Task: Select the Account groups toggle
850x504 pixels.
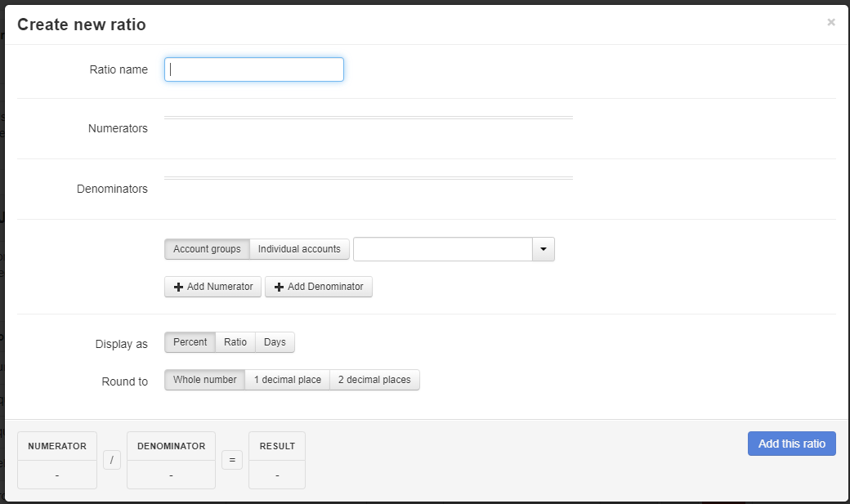Action: coord(207,249)
